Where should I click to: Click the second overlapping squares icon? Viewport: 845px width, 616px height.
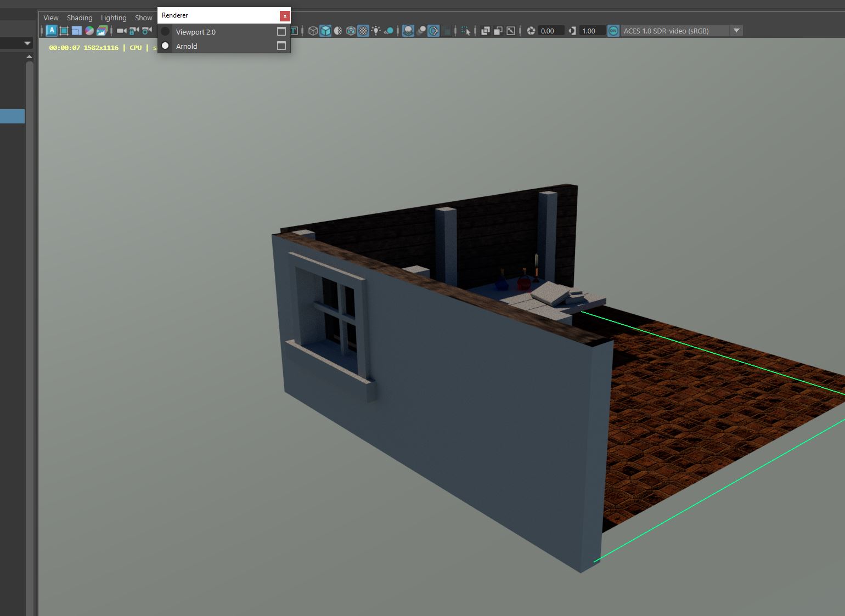[498, 31]
